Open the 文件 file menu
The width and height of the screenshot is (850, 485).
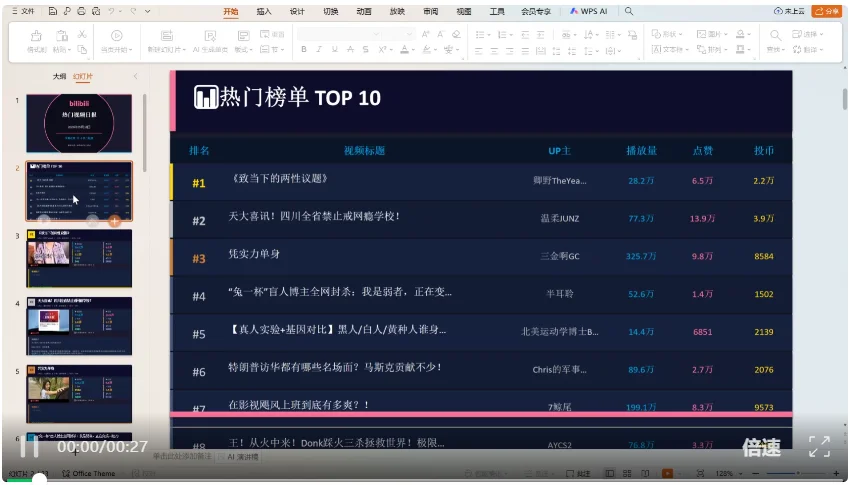pyautogui.click(x=23, y=11)
